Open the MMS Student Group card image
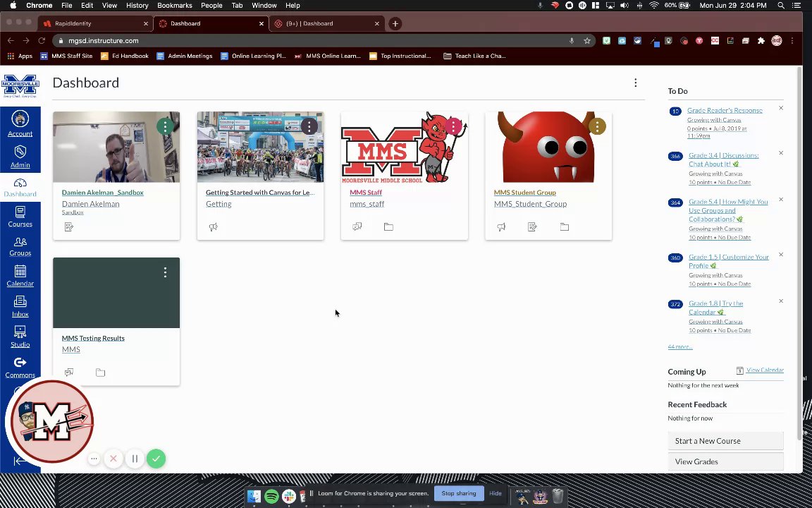Screen dimensions: 812x508 tap(548, 147)
